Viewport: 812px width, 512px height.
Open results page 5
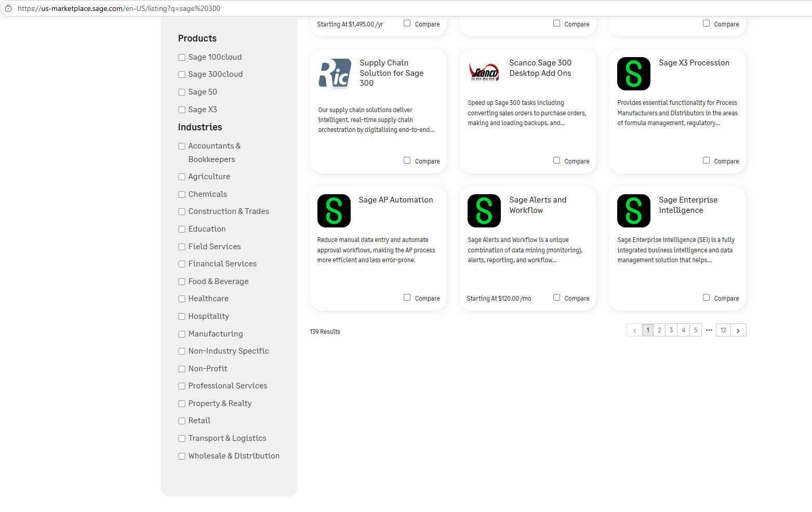(696, 330)
